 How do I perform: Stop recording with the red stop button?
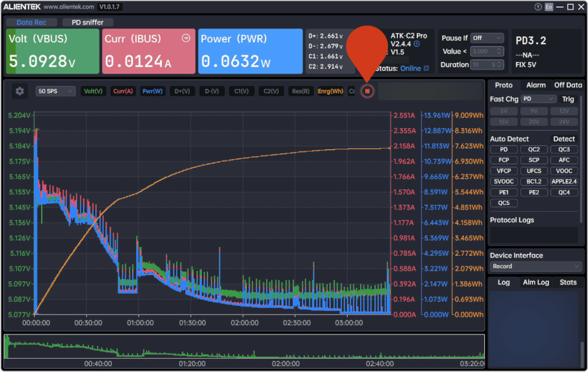pyautogui.click(x=367, y=91)
